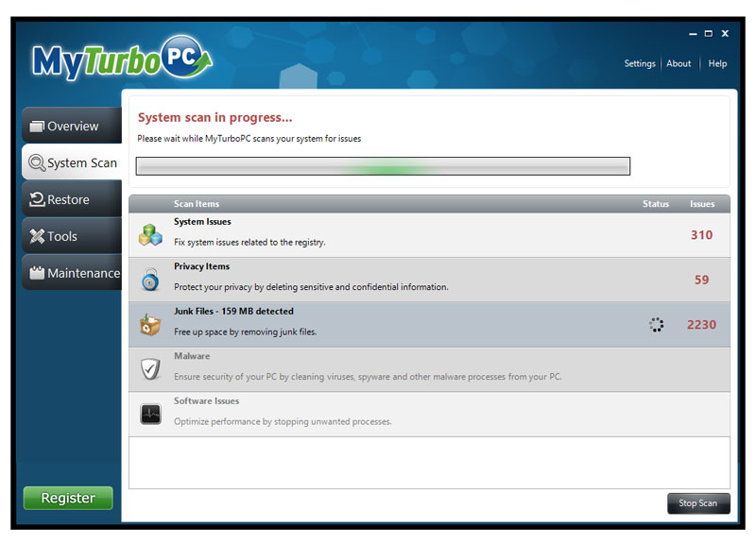Open the About menu link
Screen dimensions: 756x544
[679, 63]
